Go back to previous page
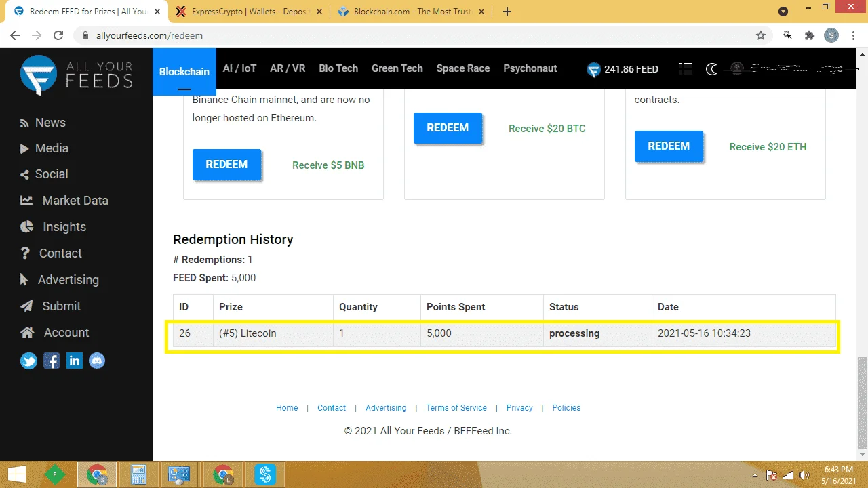 pyautogui.click(x=16, y=35)
